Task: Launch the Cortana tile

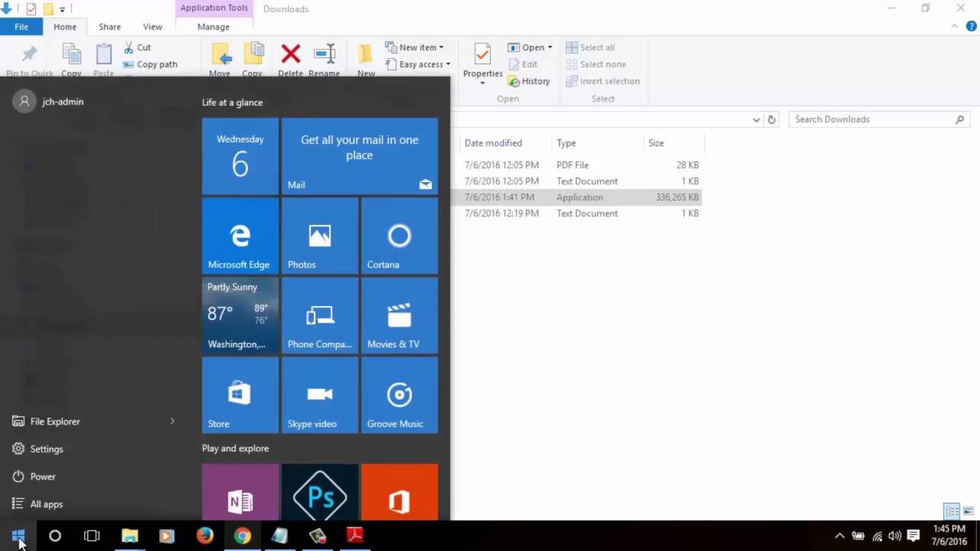Action: pos(400,236)
